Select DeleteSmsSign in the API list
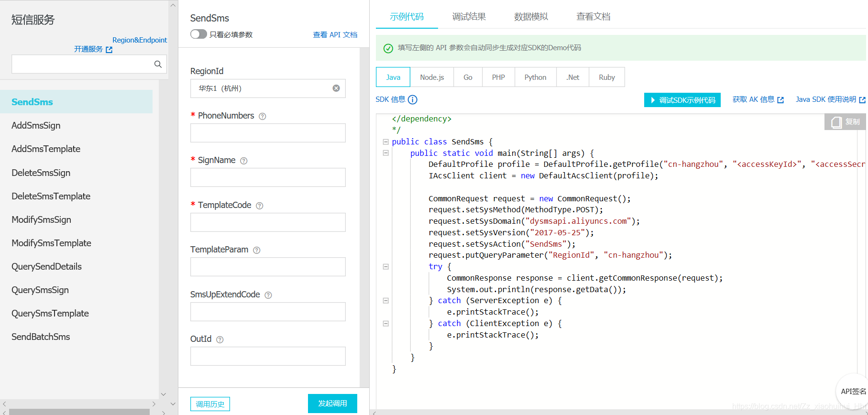Viewport: 868px width, 415px height. click(x=41, y=173)
